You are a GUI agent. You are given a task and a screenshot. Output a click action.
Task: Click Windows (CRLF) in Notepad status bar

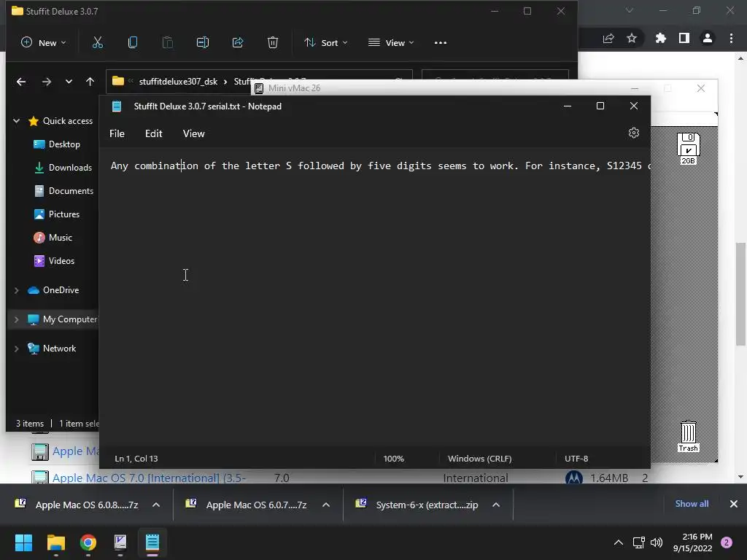coord(479,459)
